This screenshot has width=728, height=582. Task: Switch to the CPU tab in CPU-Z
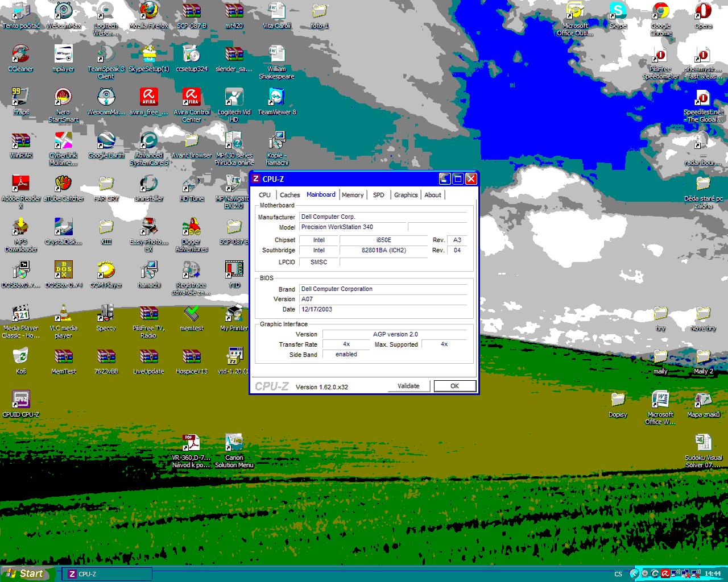265,195
